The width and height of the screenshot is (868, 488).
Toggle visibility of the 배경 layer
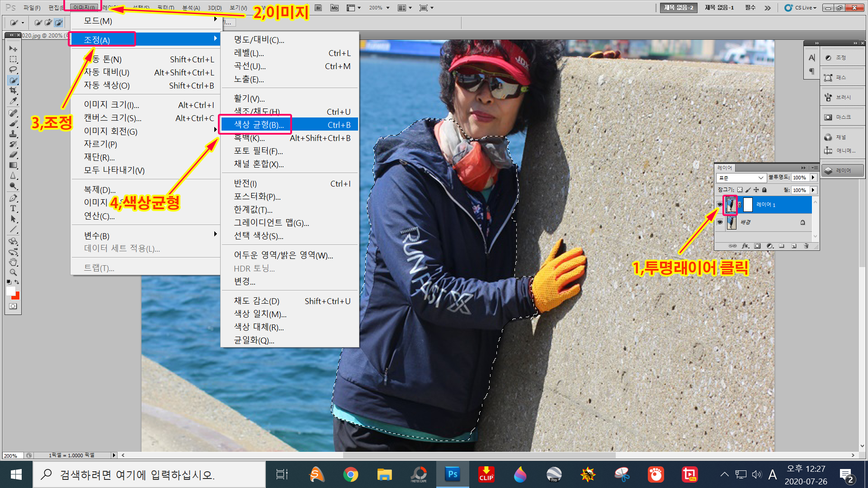[x=720, y=222]
